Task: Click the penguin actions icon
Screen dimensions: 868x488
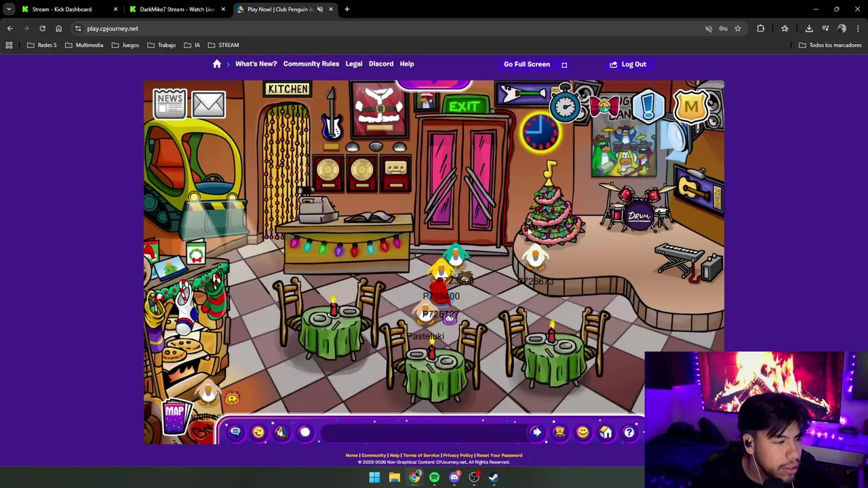Action: pyautogui.click(x=281, y=432)
